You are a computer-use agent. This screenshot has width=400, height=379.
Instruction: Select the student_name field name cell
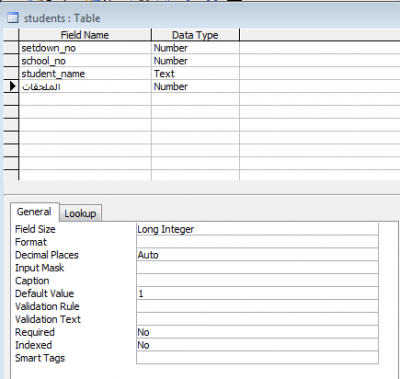pyautogui.click(x=85, y=74)
